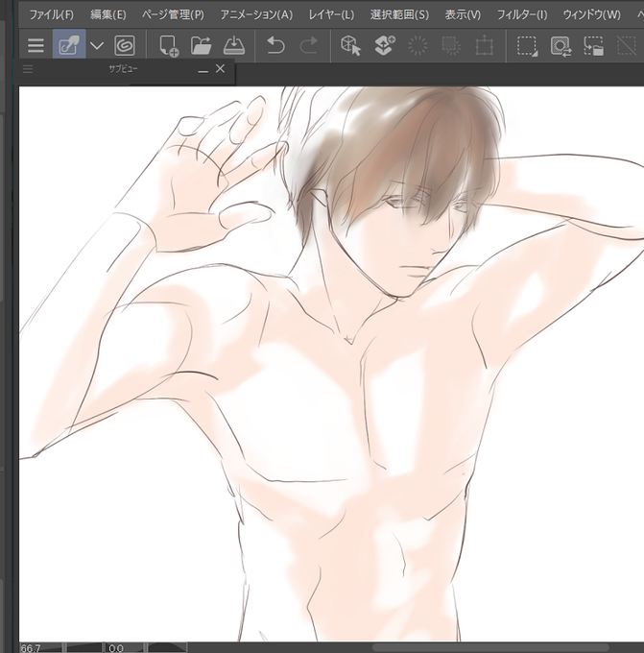Click the rotation value 0.0 field
Screen dimensions: 644x653
(x=116, y=648)
